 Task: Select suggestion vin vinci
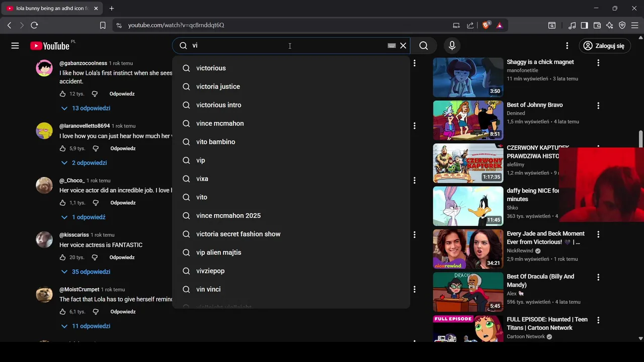(x=291, y=289)
